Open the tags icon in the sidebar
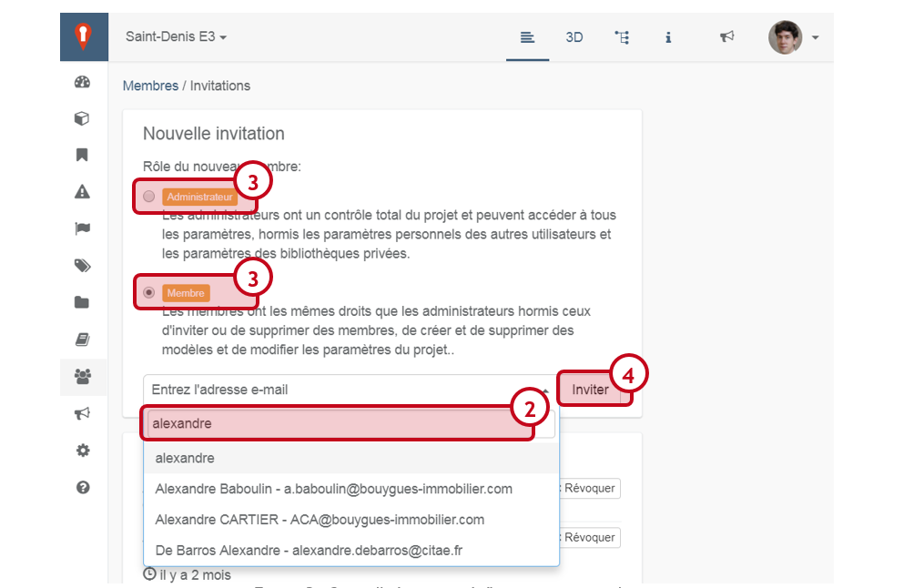 (83, 266)
